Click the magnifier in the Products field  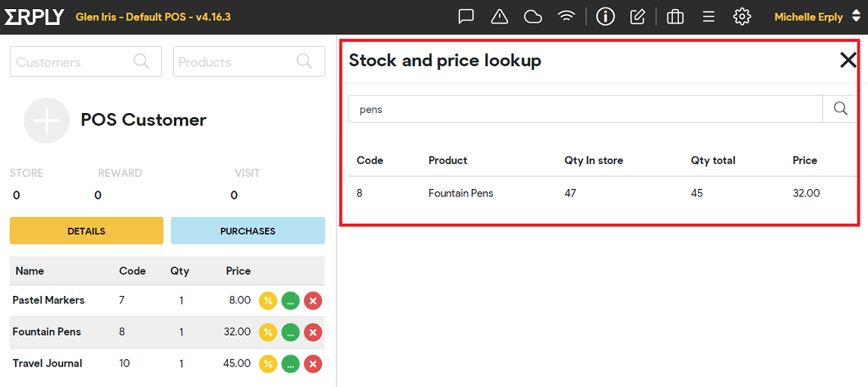(x=304, y=61)
